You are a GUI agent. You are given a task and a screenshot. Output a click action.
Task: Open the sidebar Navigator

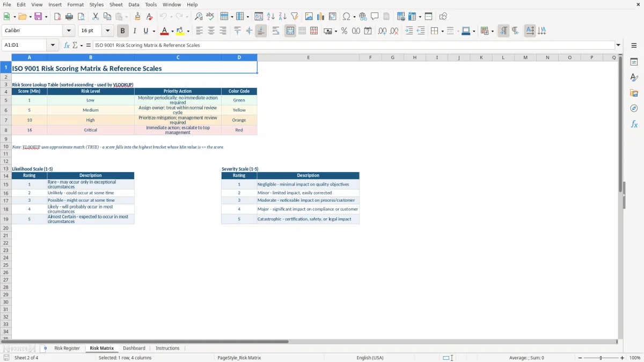(x=634, y=109)
